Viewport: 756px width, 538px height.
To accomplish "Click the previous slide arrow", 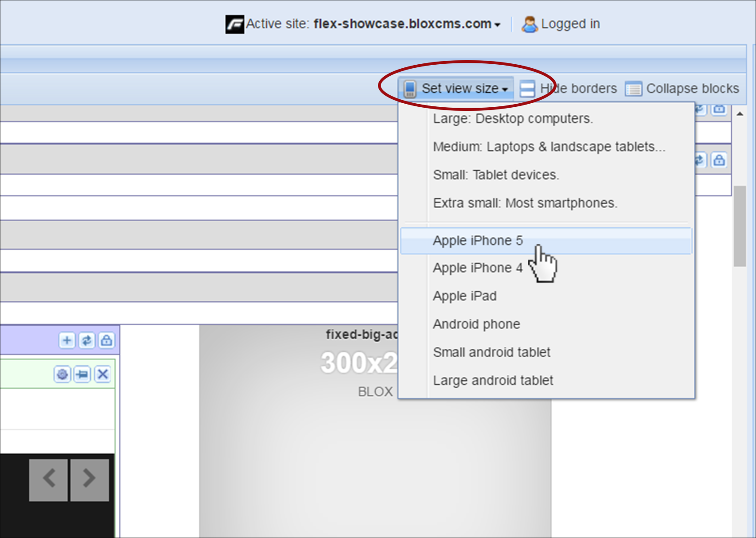I will pyautogui.click(x=48, y=480).
